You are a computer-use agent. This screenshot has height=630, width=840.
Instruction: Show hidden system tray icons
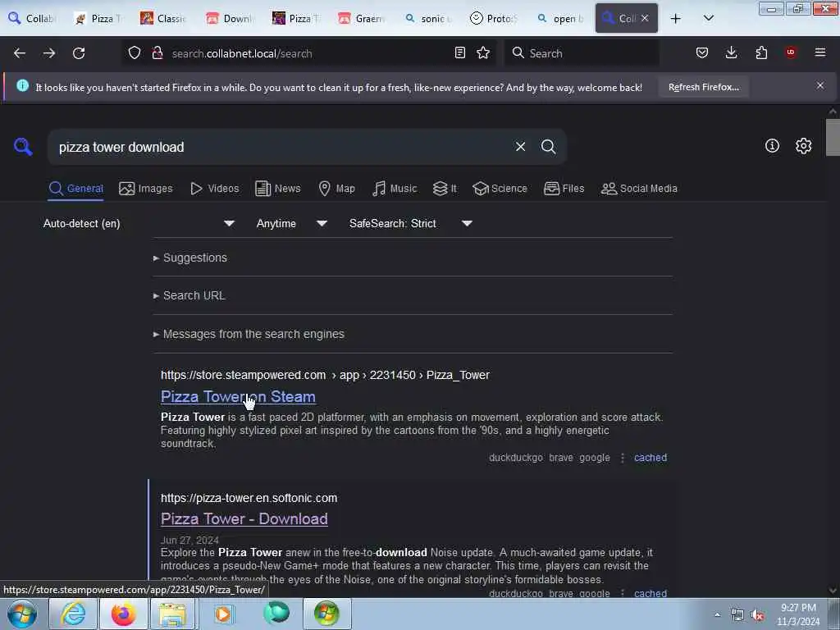point(717,615)
